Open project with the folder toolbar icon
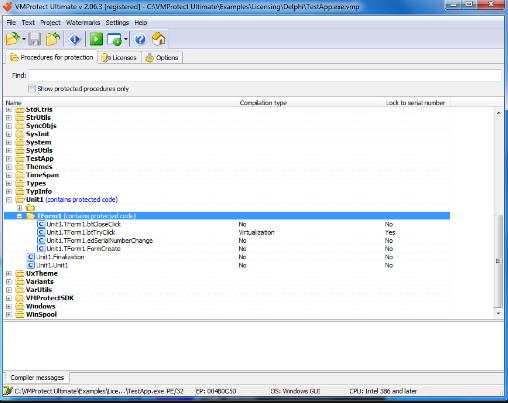508x403 pixels. tap(13, 39)
